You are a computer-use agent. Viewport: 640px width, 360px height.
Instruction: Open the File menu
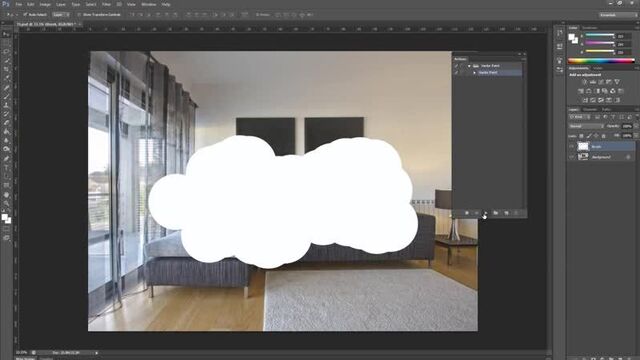(19, 4)
